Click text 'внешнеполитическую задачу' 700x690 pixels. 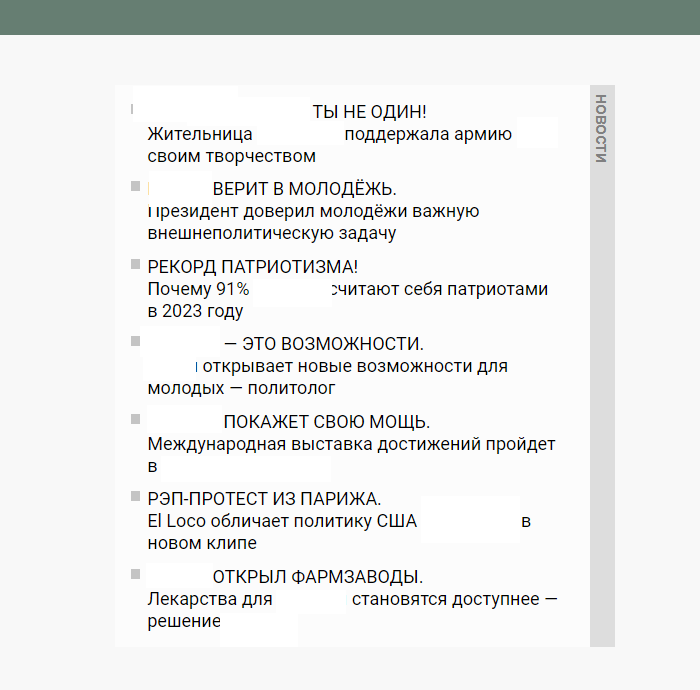[272, 233]
